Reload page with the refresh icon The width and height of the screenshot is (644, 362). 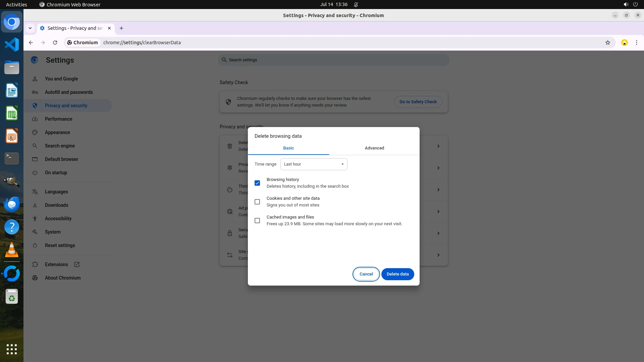coord(55,43)
